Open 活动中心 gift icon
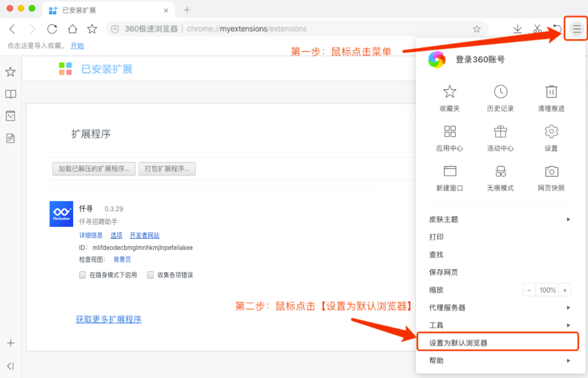 click(x=501, y=138)
